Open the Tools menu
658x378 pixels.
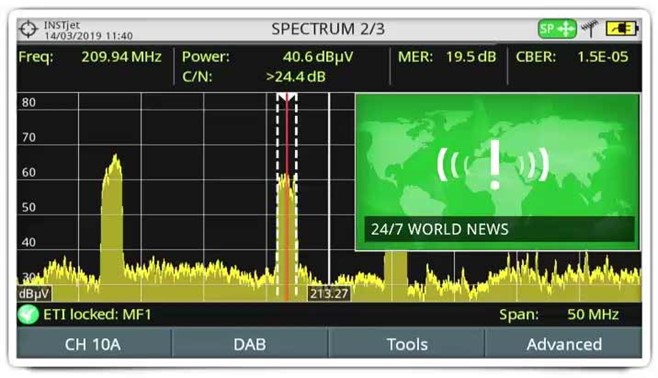pyautogui.click(x=407, y=344)
